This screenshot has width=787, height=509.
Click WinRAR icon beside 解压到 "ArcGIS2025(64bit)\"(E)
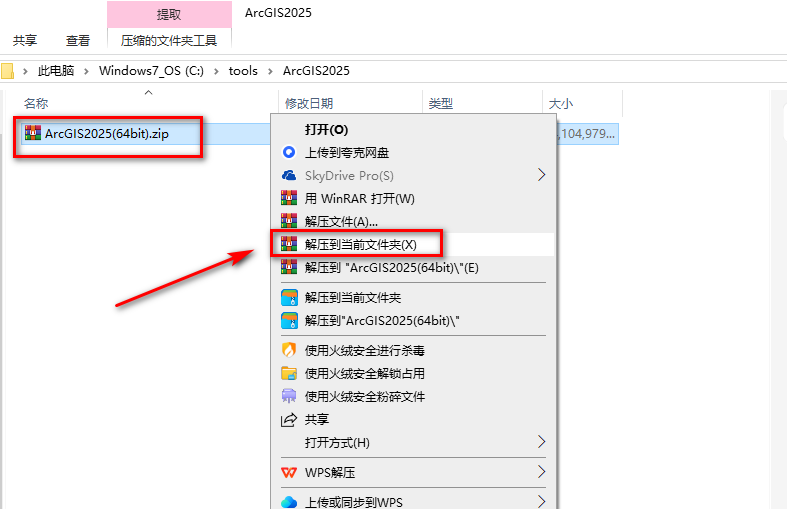[289, 268]
